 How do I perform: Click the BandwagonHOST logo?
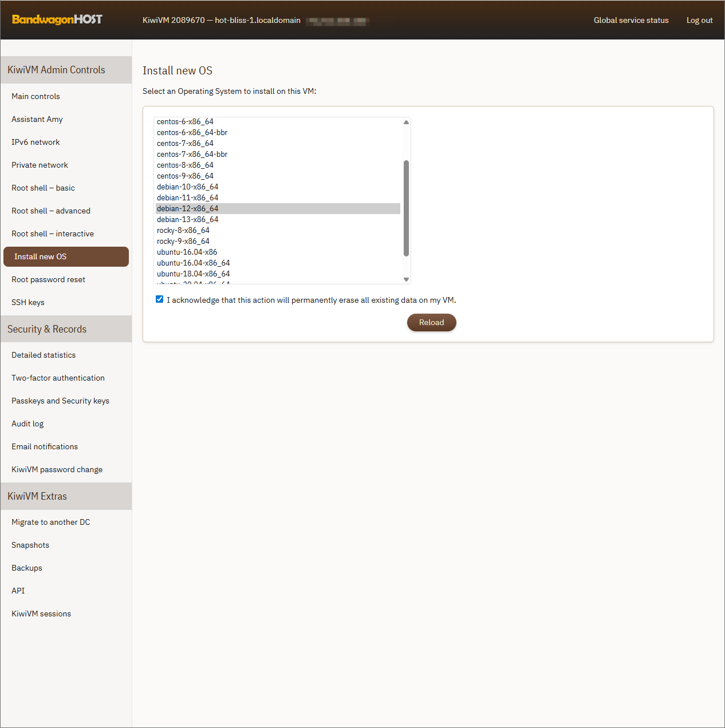click(x=57, y=19)
